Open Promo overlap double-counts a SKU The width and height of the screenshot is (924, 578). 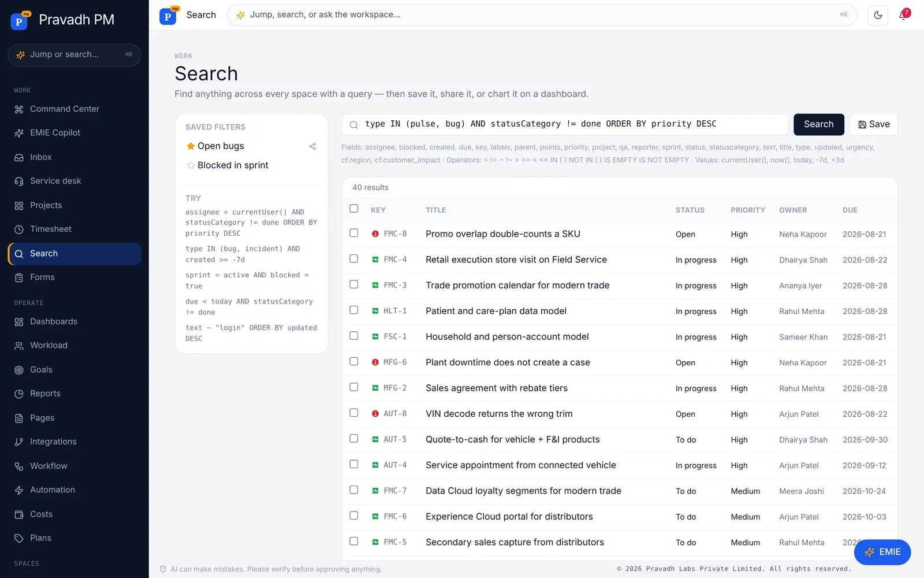point(503,234)
